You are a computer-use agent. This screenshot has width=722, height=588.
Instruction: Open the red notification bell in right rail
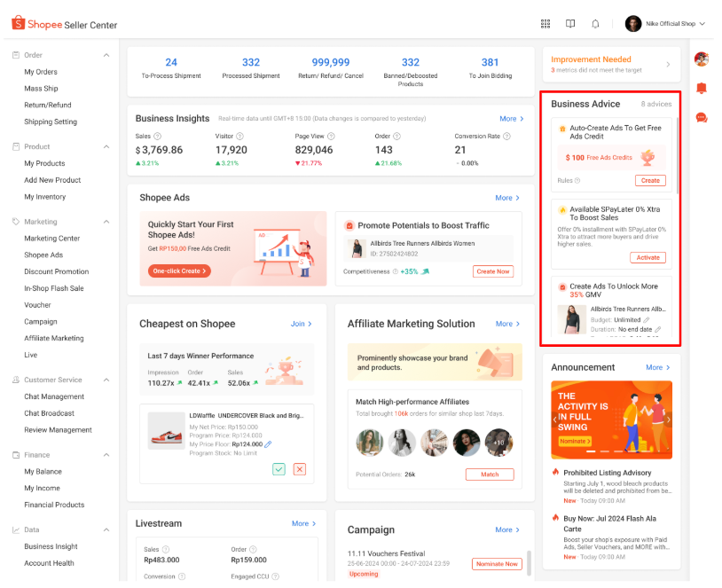(702, 88)
